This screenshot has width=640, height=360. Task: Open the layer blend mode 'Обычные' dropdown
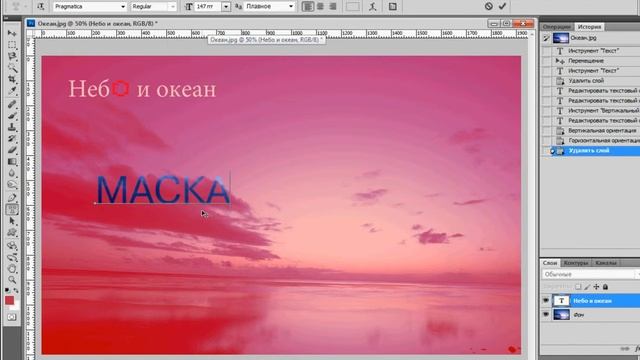(591, 274)
